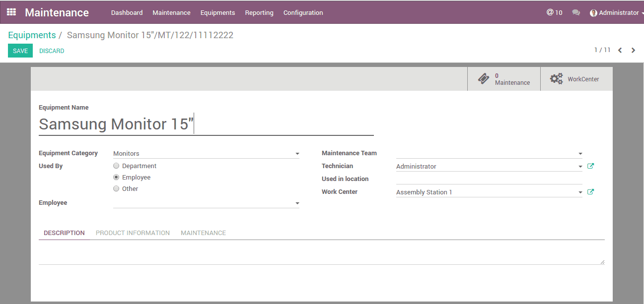This screenshot has width=644, height=304.
Task: Open the apps grid menu icon
Action: (11, 12)
